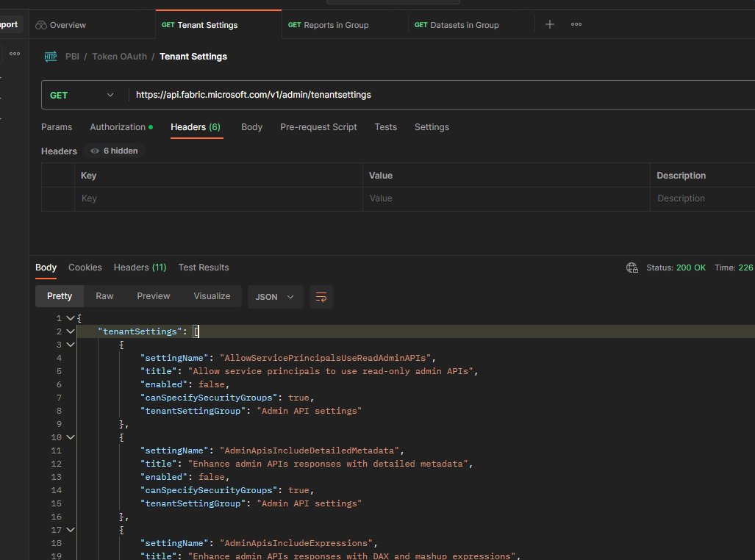The image size is (755, 560).
Task: Click the "tenantSettings" key text
Action: [140, 331]
